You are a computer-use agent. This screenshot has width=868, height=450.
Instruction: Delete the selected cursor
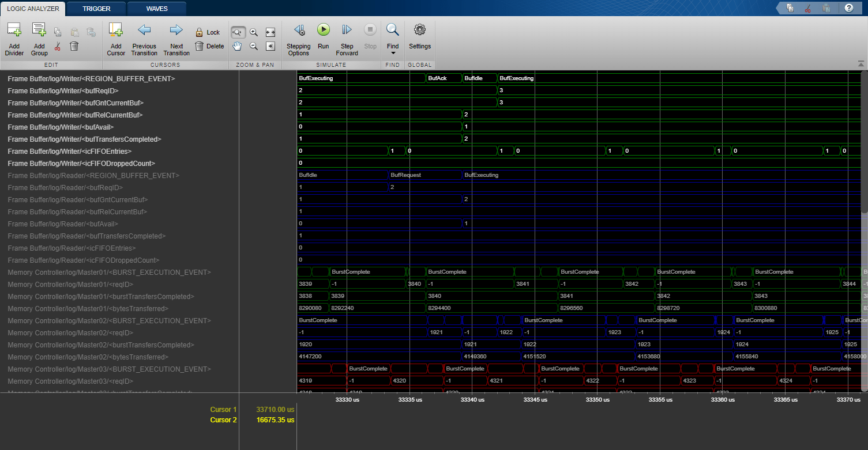(x=209, y=46)
